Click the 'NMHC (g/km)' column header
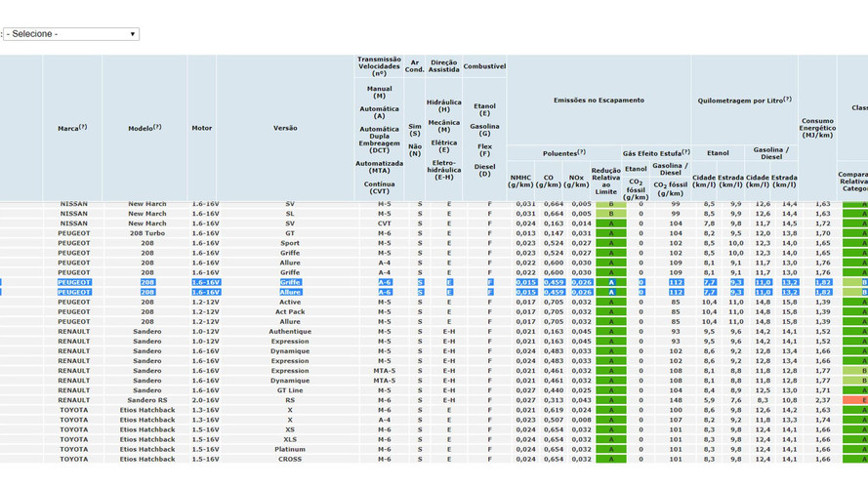This screenshot has height=488, width=868. [520, 181]
